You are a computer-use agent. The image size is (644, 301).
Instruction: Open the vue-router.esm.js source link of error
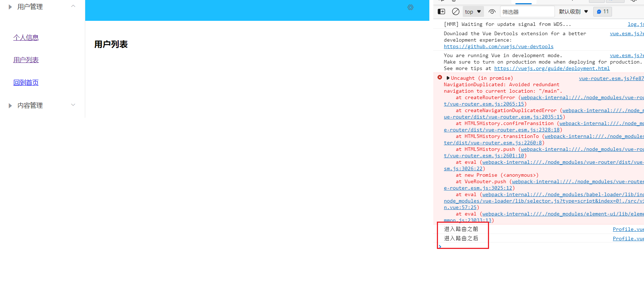[611, 79]
